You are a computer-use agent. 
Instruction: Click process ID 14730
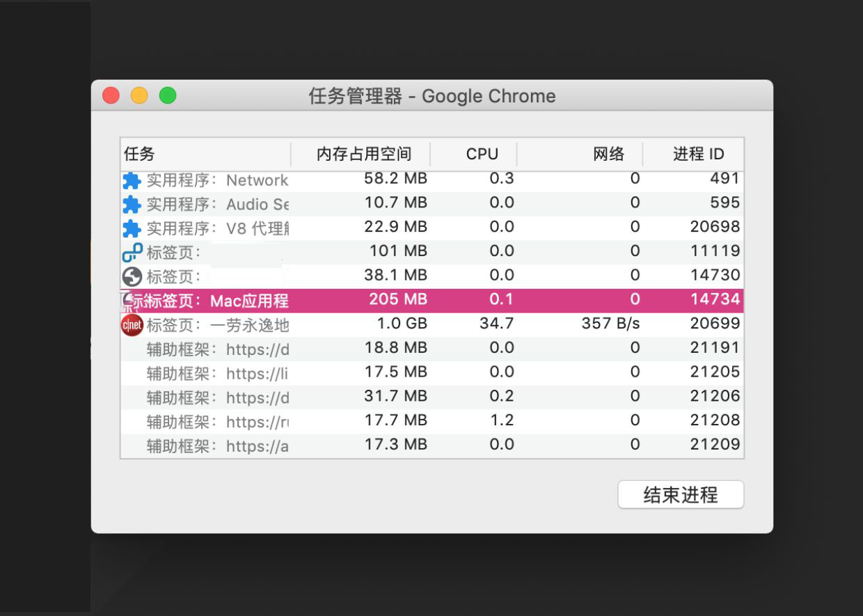pyautogui.click(x=715, y=275)
